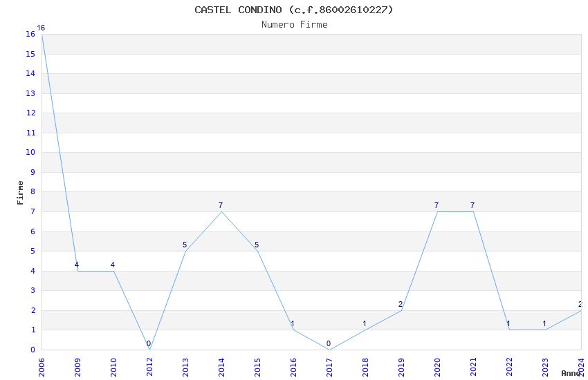588x380 pixels.
Task: Click the 2016 data point labeled 1
Action: [x=293, y=324]
